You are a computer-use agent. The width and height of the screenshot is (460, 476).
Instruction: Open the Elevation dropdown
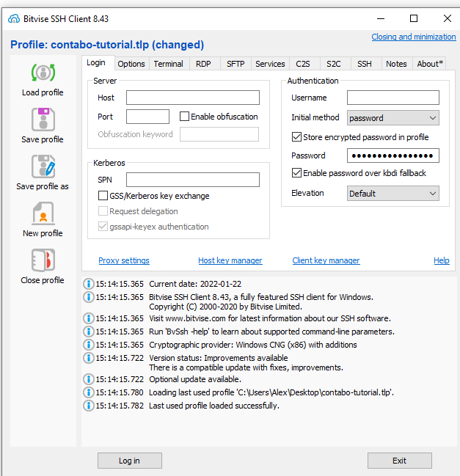[393, 194]
